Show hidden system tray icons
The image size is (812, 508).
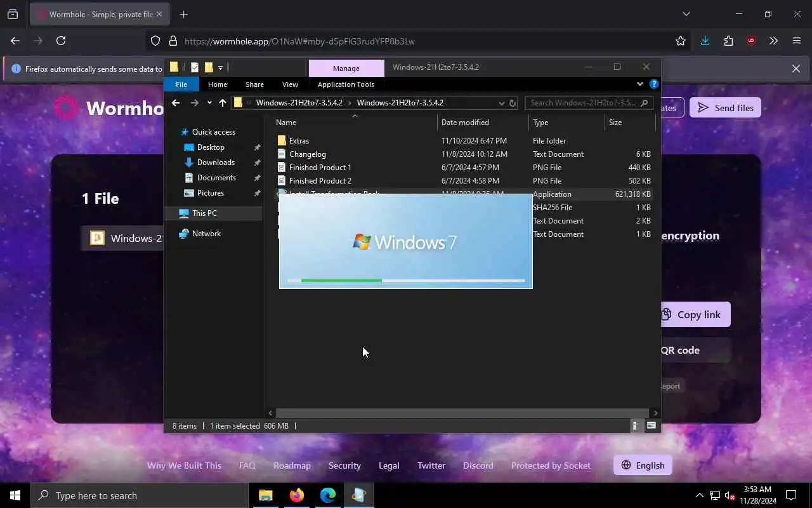[700, 495]
